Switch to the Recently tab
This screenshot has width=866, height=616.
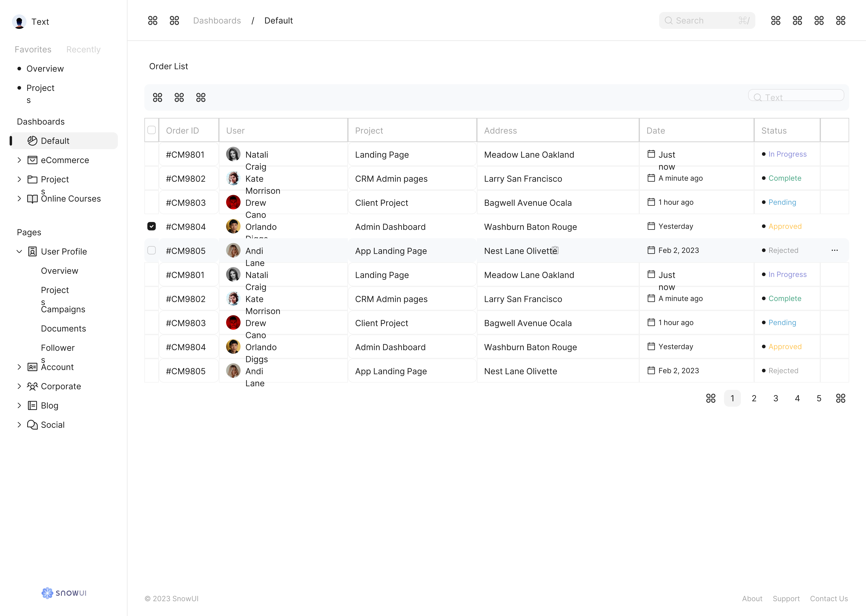pos(83,49)
